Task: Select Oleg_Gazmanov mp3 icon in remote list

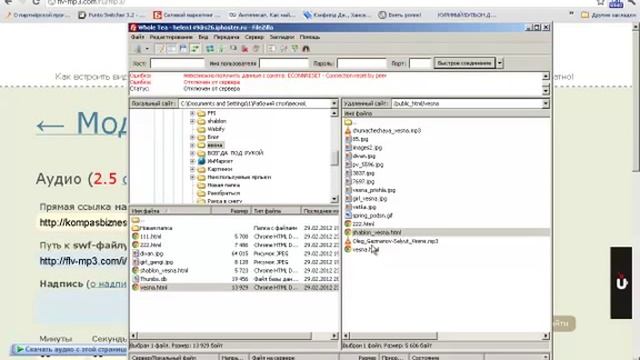Action: pos(348,241)
